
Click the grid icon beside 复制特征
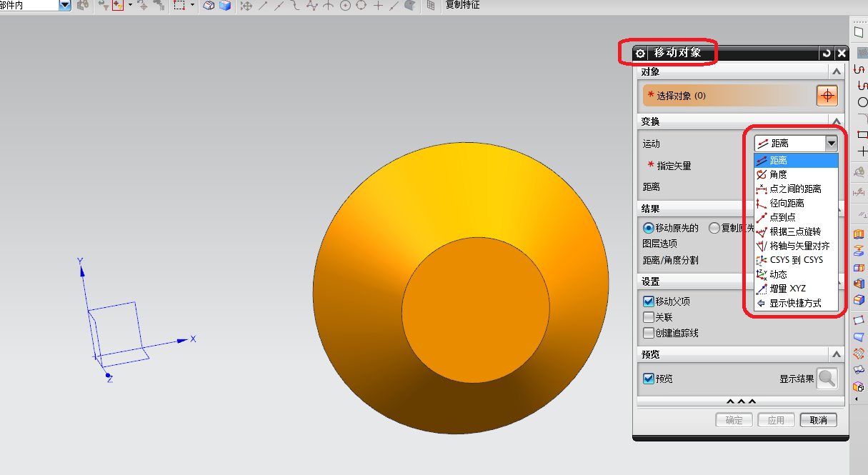click(x=430, y=6)
